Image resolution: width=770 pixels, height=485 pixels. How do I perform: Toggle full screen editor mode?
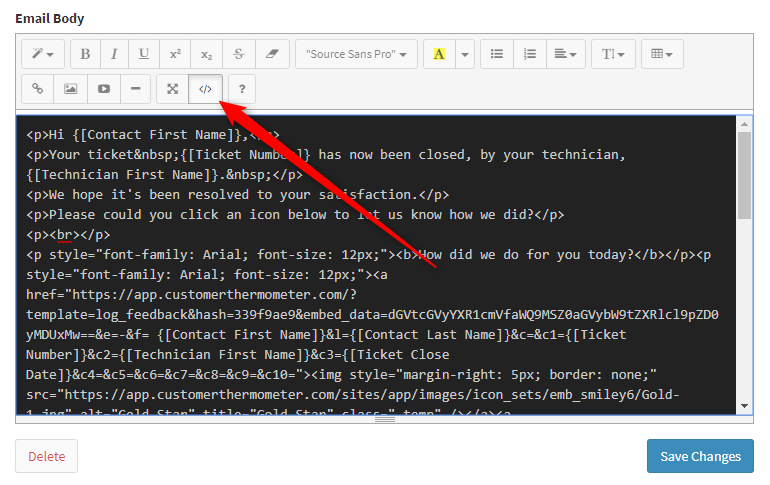tap(172, 89)
